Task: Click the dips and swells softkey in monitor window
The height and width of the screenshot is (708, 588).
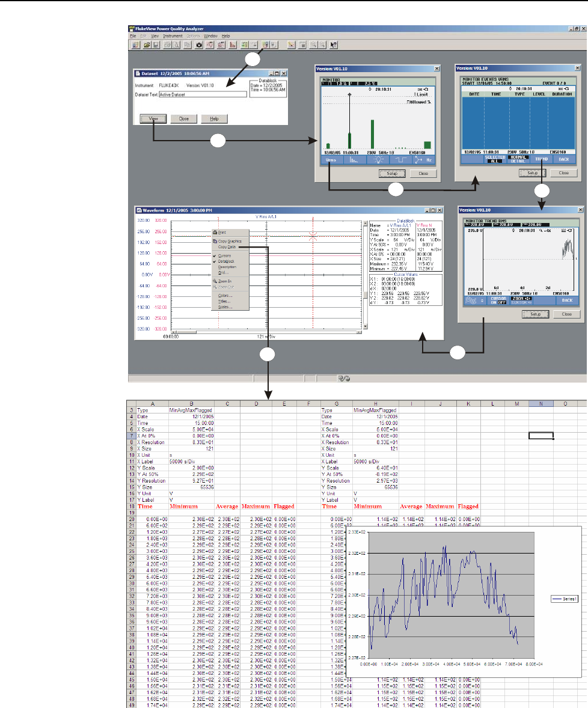Action: click(400, 160)
